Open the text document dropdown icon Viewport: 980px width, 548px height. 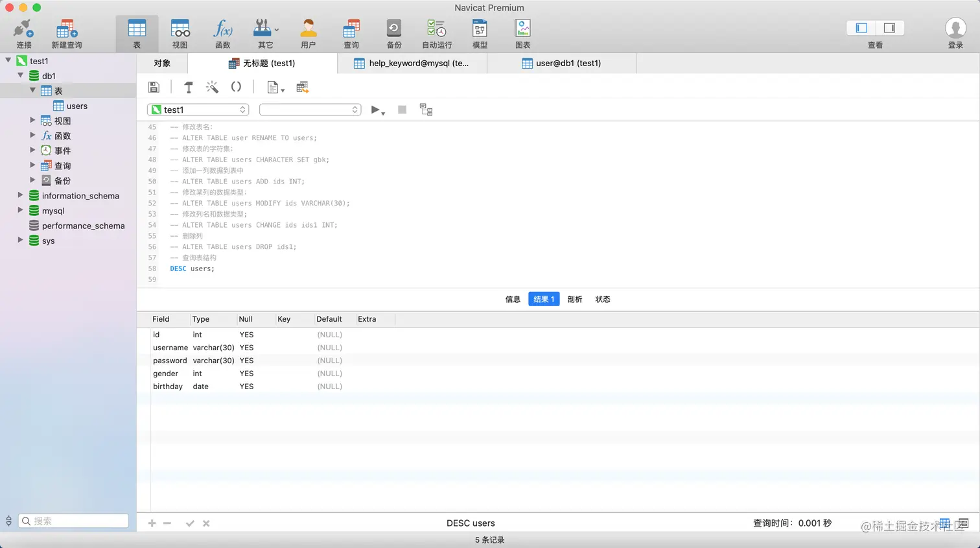point(275,87)
